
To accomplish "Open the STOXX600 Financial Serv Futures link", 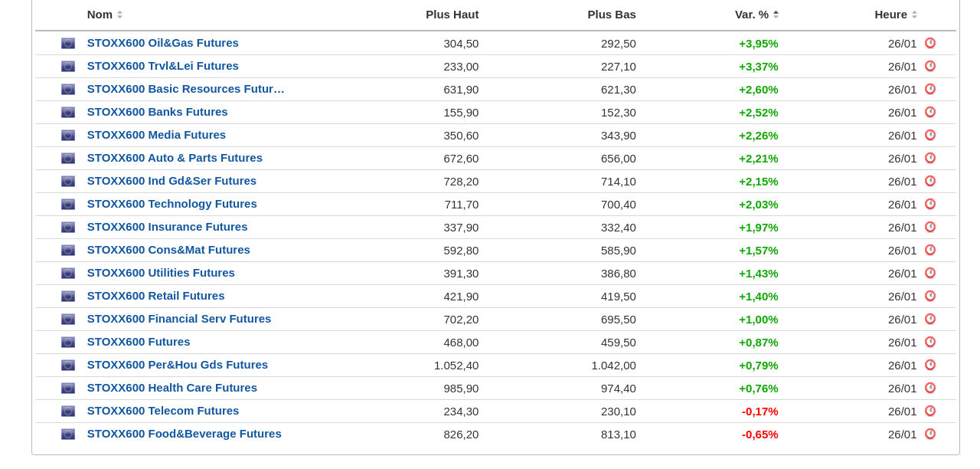I will [x=178, y=319].
